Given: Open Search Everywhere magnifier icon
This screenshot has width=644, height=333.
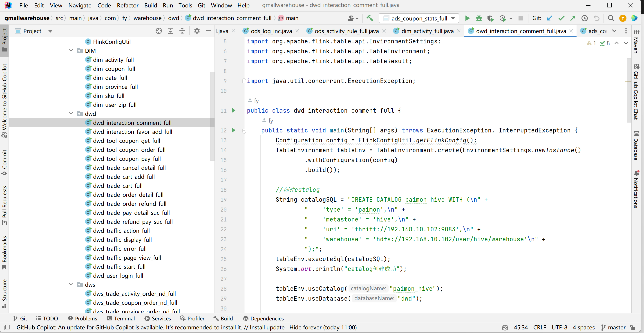Looking at the screenshot, I should point(611,18).
